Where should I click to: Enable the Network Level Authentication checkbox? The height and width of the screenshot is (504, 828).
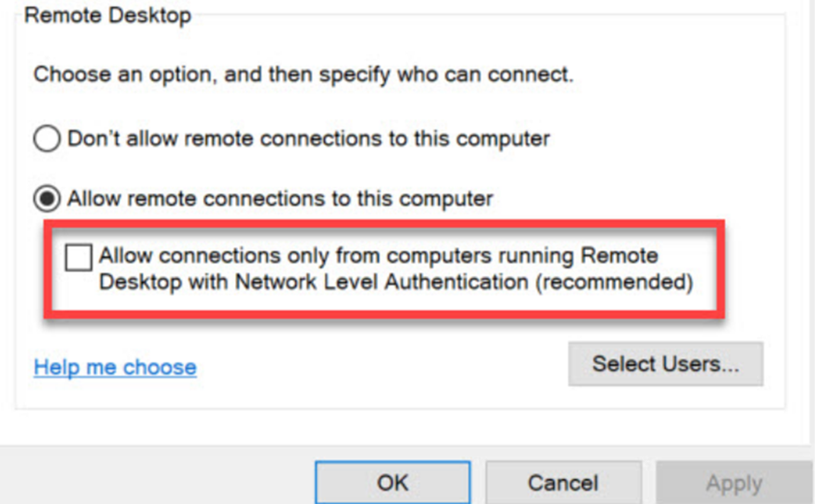(x=78, y=257)
